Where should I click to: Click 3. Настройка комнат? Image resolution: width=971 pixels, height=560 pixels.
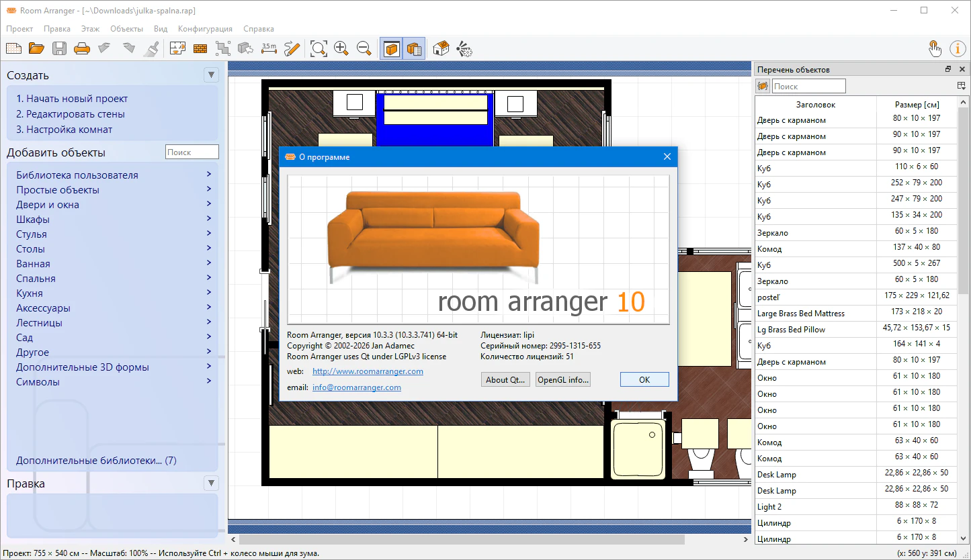click(65, 130)
